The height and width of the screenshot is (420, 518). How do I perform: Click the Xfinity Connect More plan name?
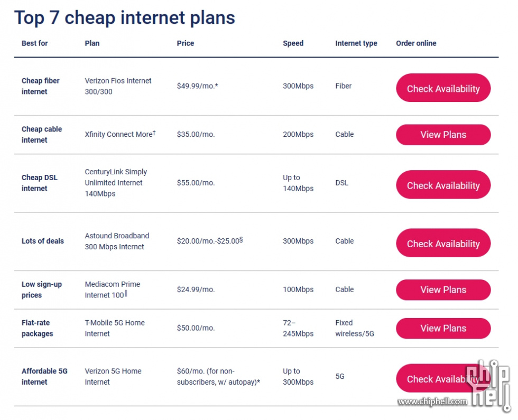120,134
